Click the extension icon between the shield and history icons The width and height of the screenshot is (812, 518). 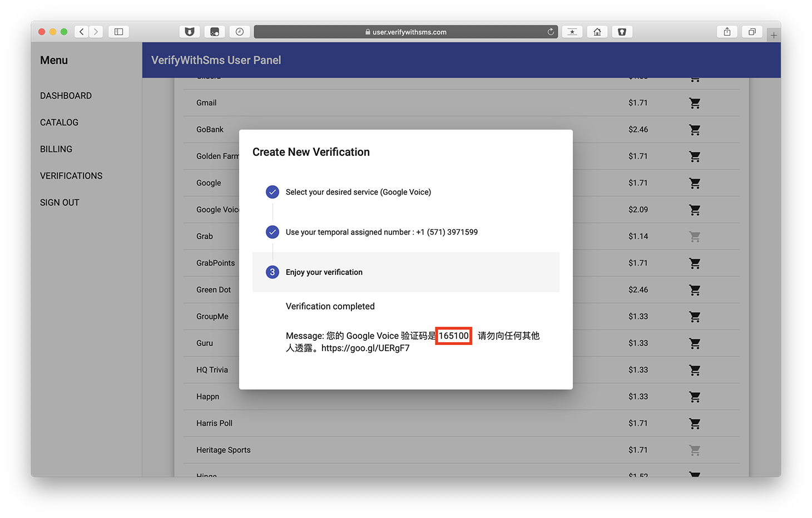(215, 32)
